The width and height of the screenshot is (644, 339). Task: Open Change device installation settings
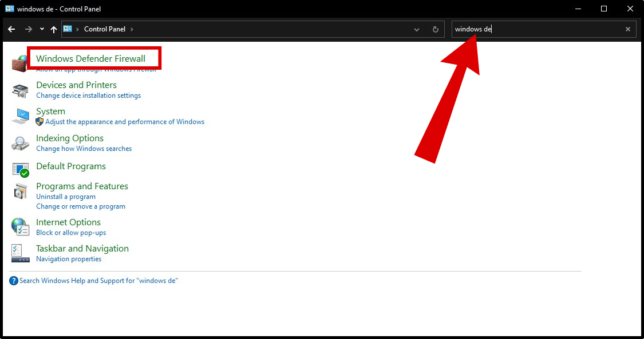88,95
